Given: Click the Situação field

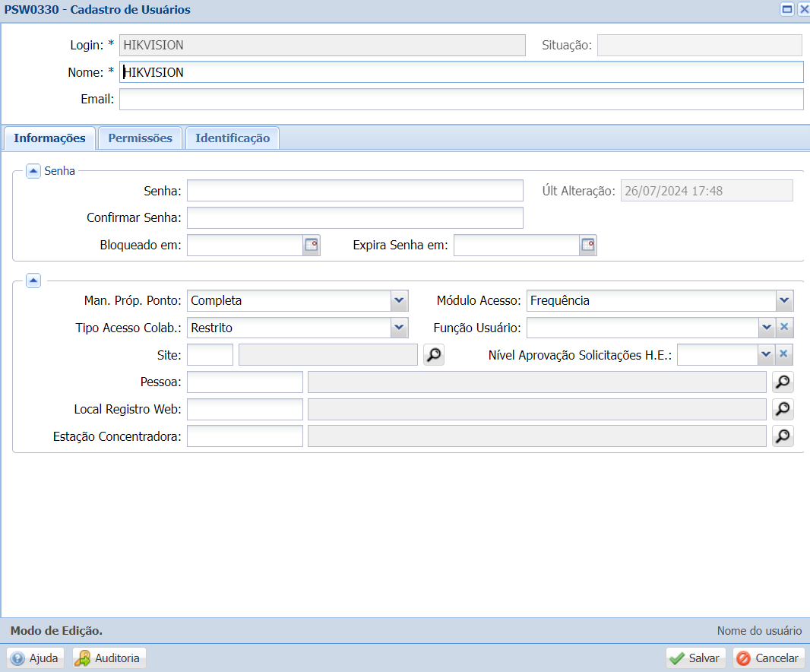Looking at the screenshot, I should point(700,45).
